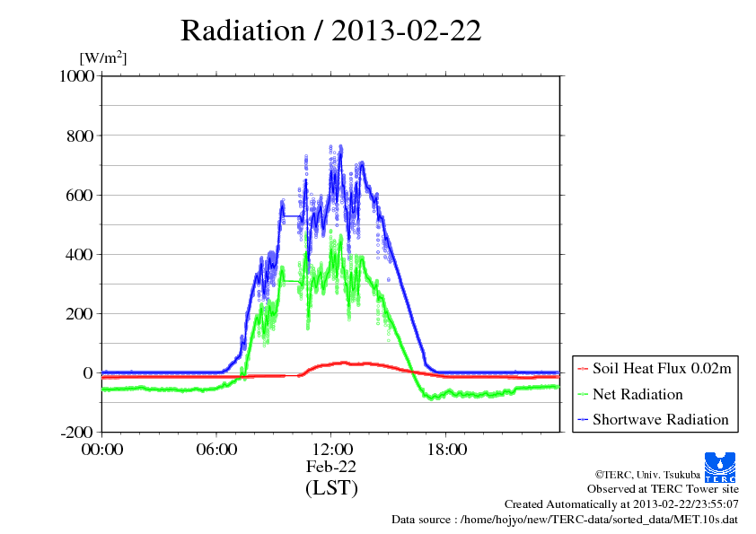Select the '[W/m2]' unit label
This screenshot has width=756, height=534.
pos(103,57)
